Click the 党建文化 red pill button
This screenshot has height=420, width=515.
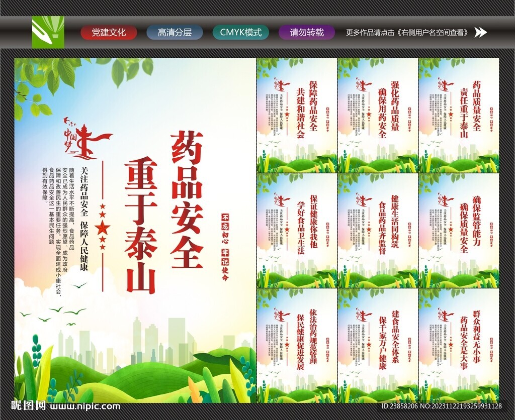[109, 33]
